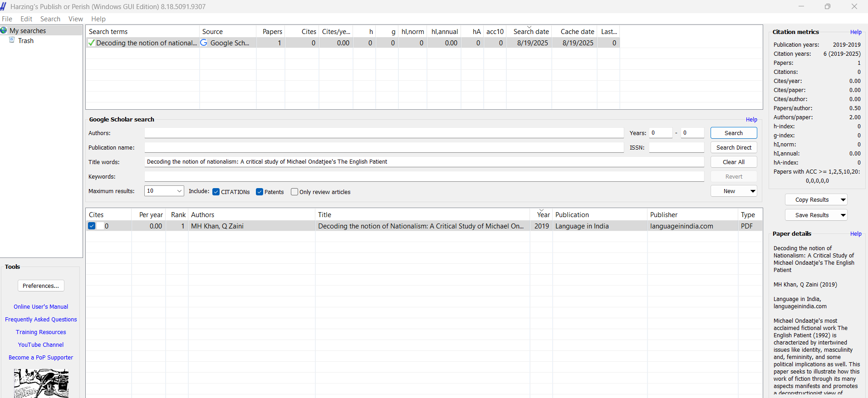Image resolution: width=868 pixels, height=398 pixels.
Task: Open Help link for Citation metrics
Action: pos(856,32)
